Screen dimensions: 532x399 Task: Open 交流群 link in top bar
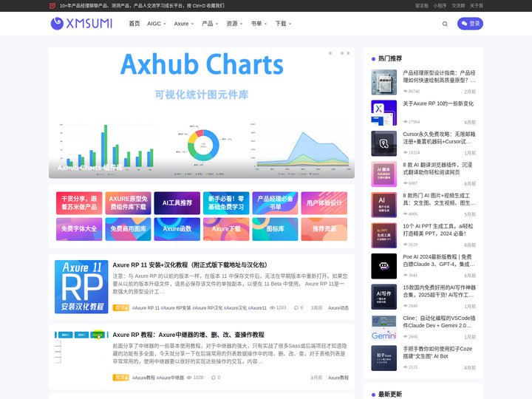click(x=458, y=5)
